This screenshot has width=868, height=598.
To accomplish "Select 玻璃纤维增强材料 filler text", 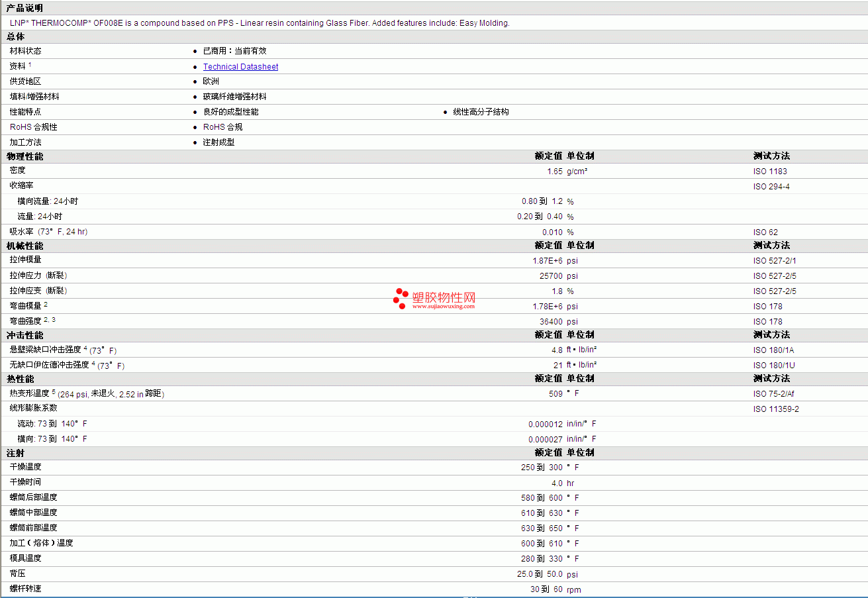I will 234,97.
